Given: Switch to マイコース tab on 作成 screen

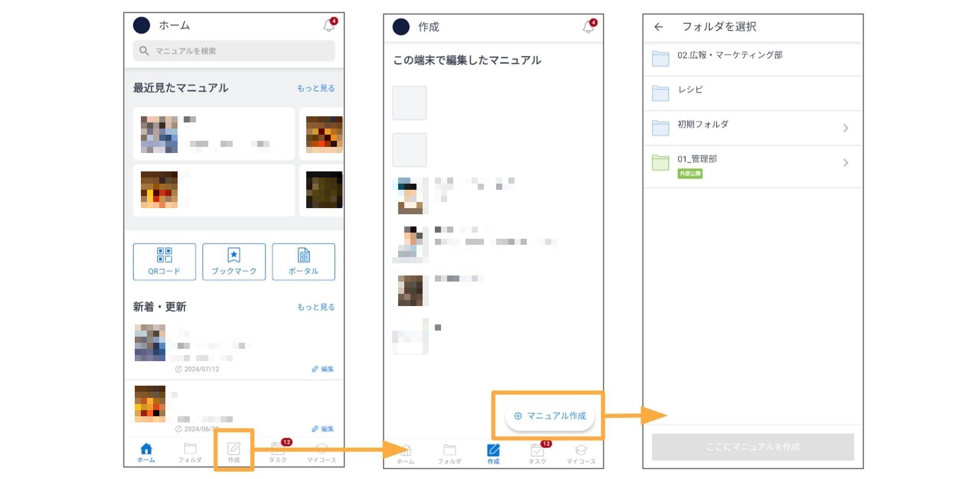Looking at the screenshot, I should point(581,453).
